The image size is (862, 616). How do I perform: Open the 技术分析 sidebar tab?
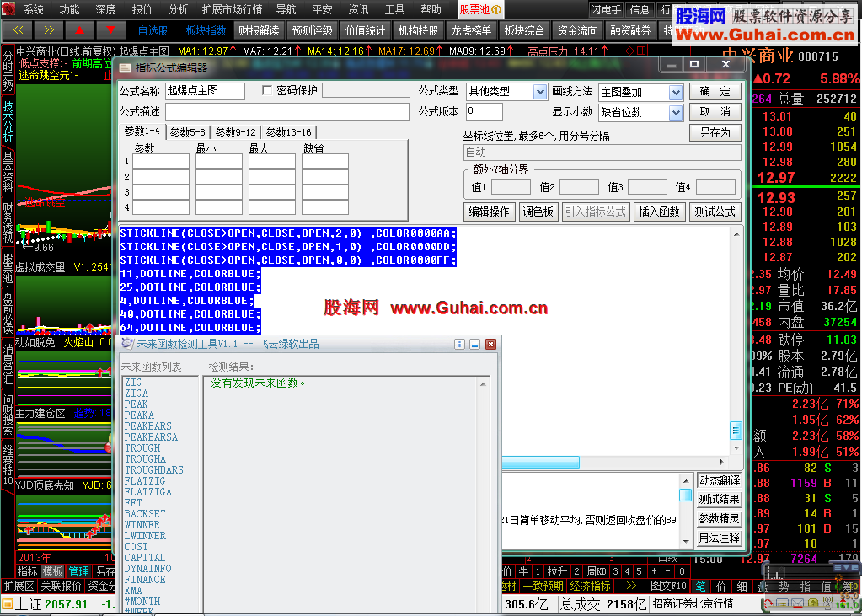tap(8, 121)
